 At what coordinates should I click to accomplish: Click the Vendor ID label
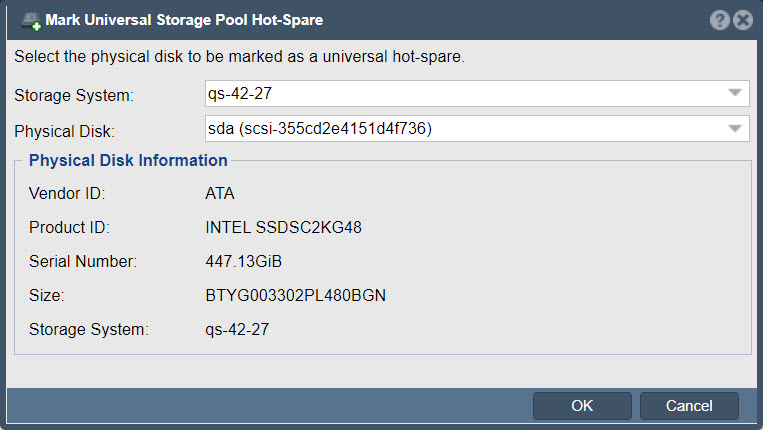(67, 194)
